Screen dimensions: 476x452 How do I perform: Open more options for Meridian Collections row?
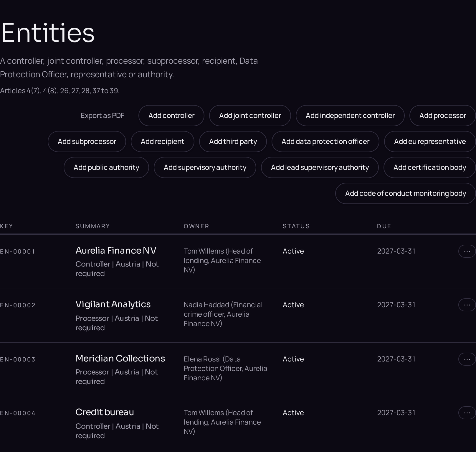click(x=467, y=359)
